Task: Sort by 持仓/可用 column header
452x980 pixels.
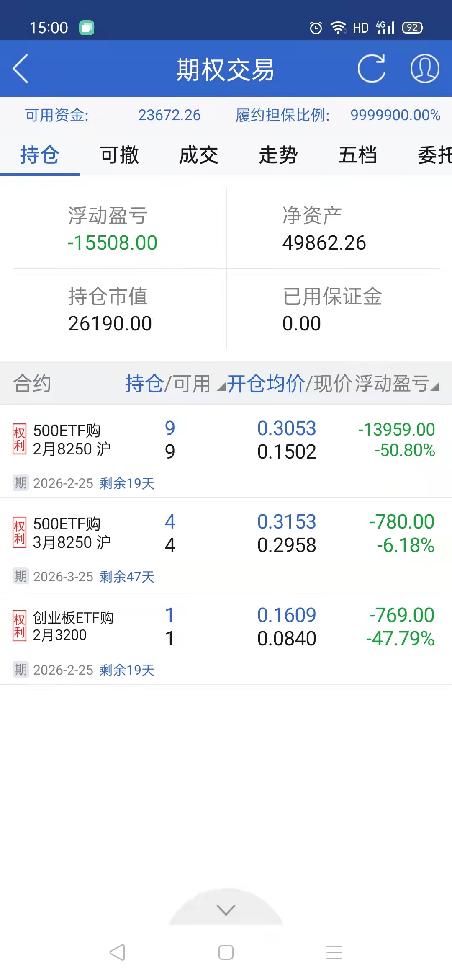Action: 167,384
